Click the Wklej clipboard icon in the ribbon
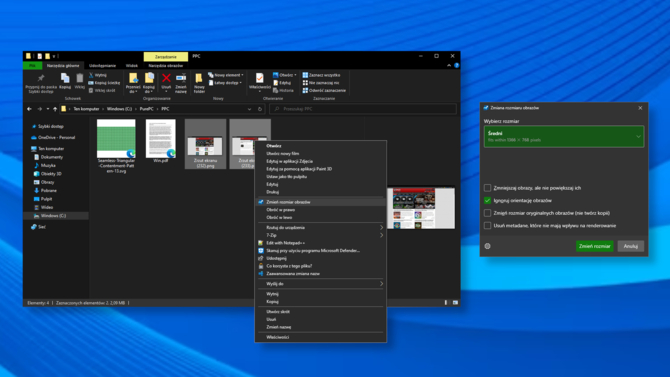 79,78
